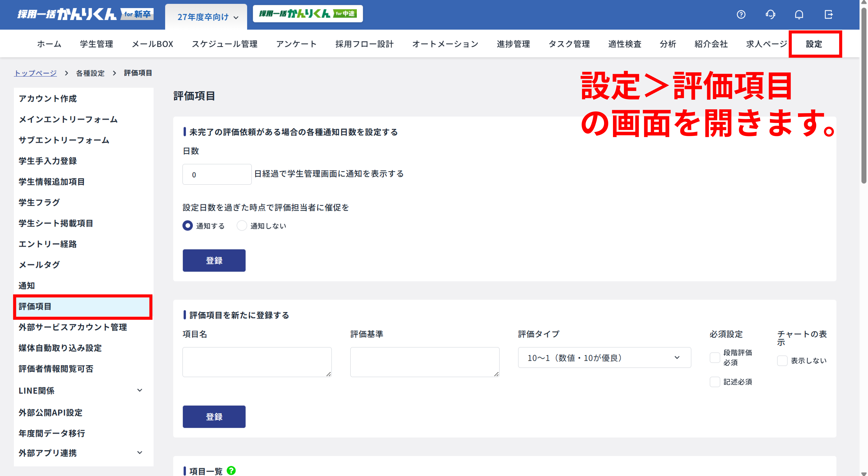Open the help question mark icon
This screenshot has height=476, width=868.
click(741, 14)
